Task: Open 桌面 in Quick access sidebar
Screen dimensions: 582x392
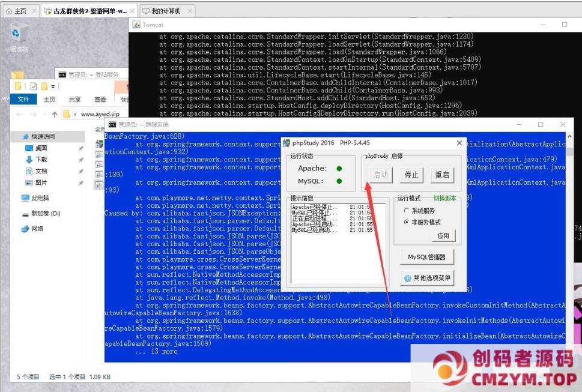Action: (41, 148)
